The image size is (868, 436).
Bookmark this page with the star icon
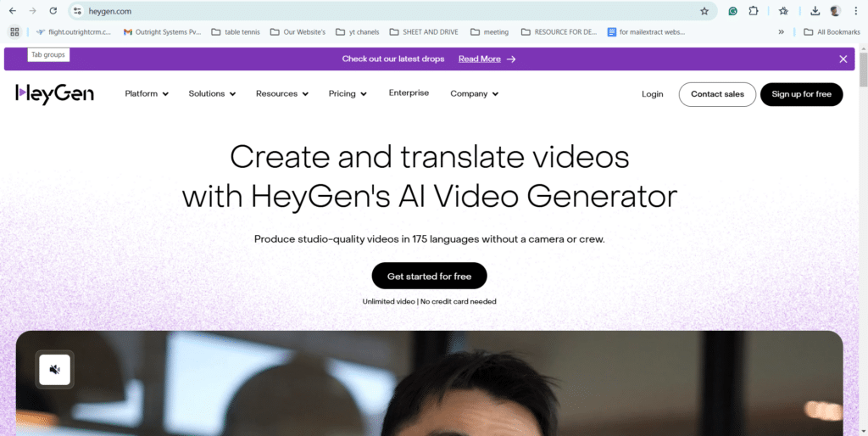tap(704, 11)
